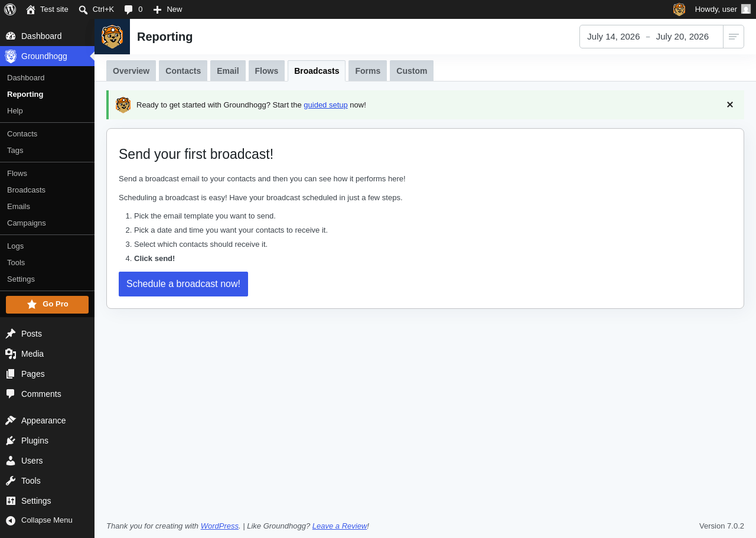Open Groundhogg Dashboard submenu item

(47, 78)
